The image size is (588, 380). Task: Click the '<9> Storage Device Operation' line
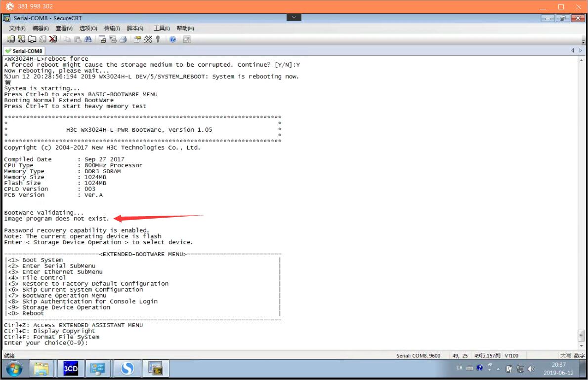(x=59, y=307)
